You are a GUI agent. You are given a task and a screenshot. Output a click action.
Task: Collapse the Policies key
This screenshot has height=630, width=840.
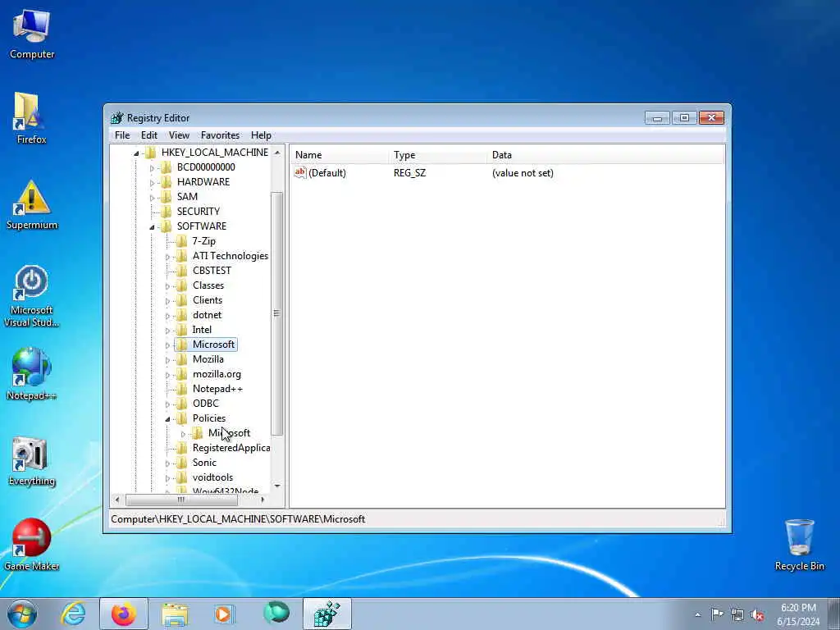(x=167, y=419)
